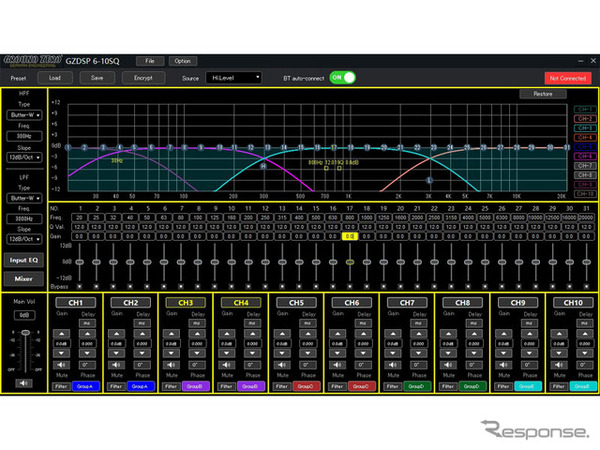The image size is (600, 450).
Task: Open the HPF Type Butter-W dropdown
Action: (24, 115)
